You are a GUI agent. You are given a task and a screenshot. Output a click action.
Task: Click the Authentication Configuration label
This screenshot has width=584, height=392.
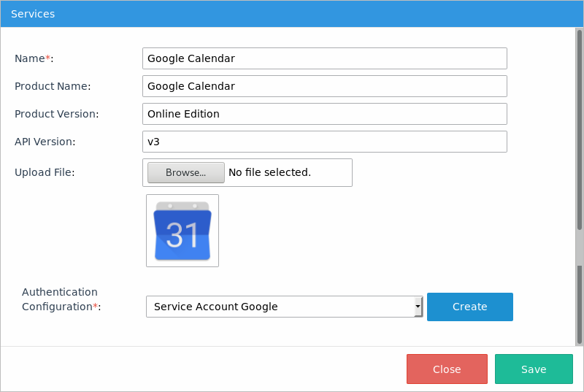click(x=61, y=299)
